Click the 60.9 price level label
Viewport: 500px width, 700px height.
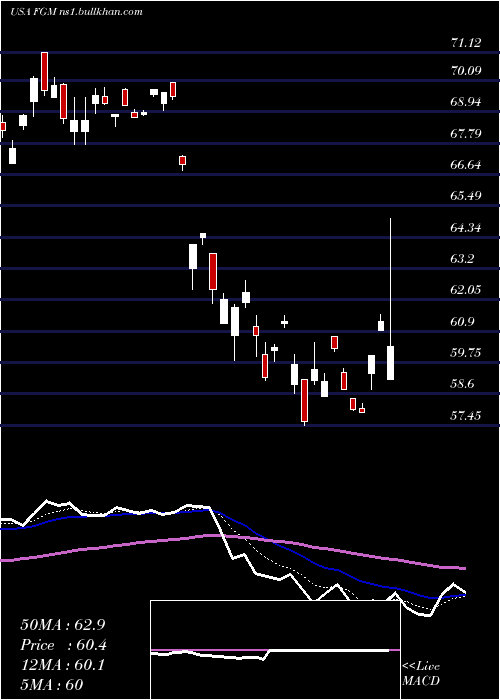(462, 321)
